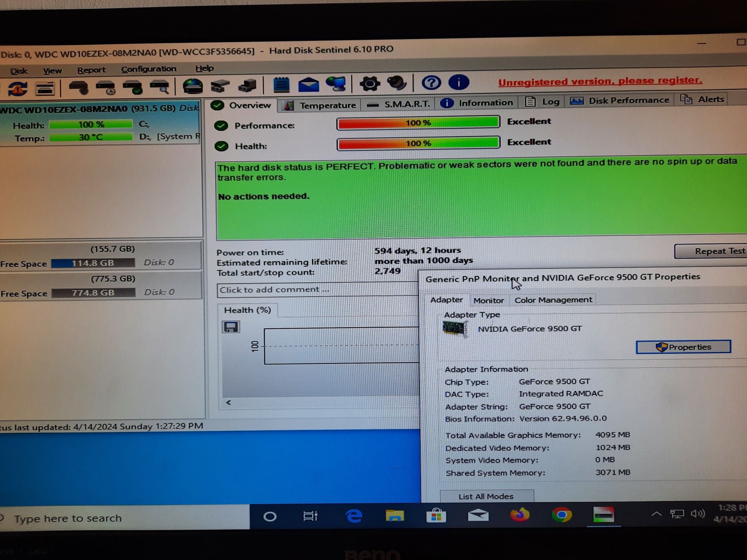Click the 774.8 GB free space bar
The width and height of the screenshot is (747, 560).
pyautogui.click(x=93, y=293)
